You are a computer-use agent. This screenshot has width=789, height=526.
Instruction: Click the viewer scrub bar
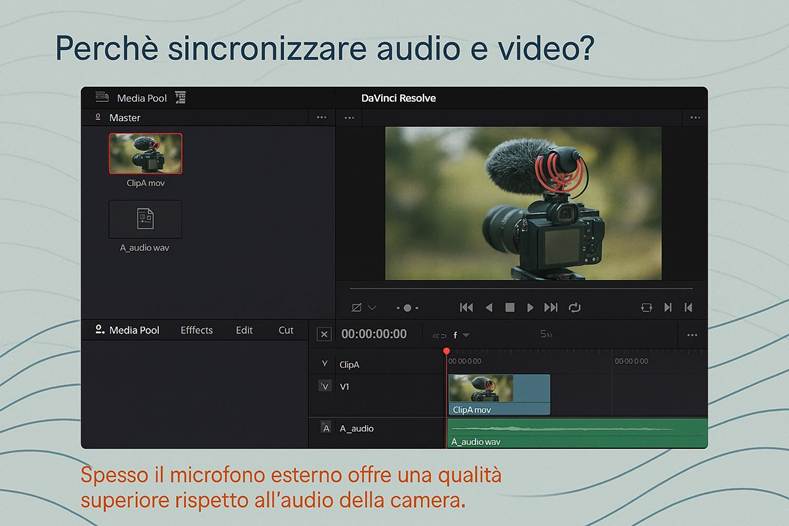pyautogui.click(x=521, y=289)
